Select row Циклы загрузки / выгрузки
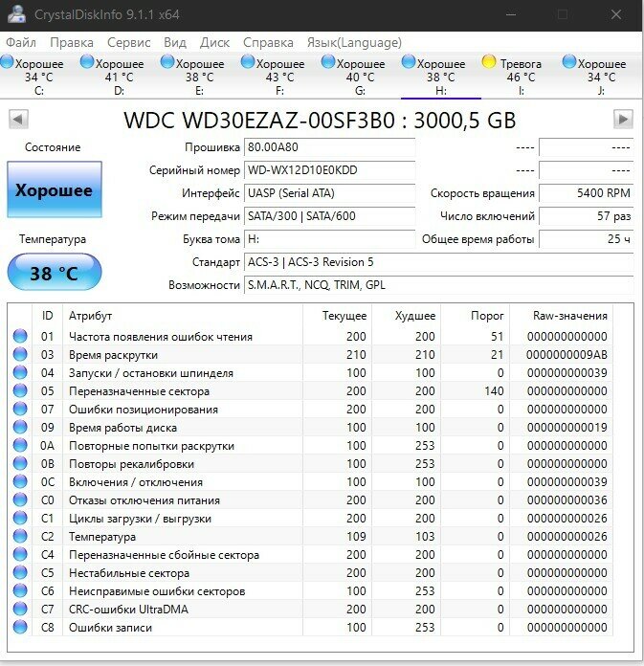 point(310,519)
